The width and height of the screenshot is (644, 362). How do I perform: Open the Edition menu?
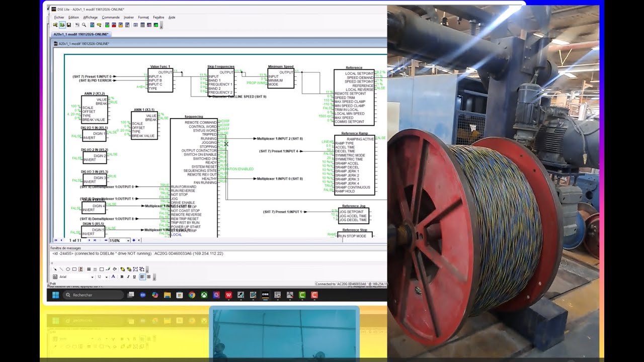coord(73,17)
